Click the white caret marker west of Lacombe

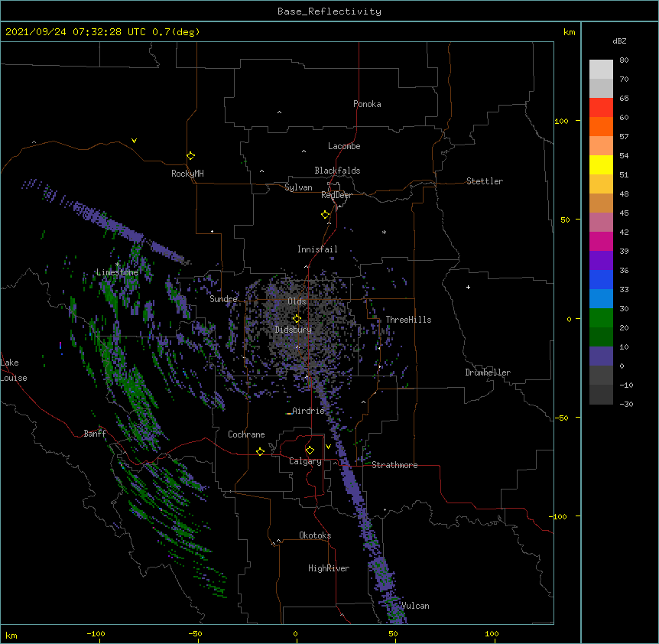click(304, 151)
